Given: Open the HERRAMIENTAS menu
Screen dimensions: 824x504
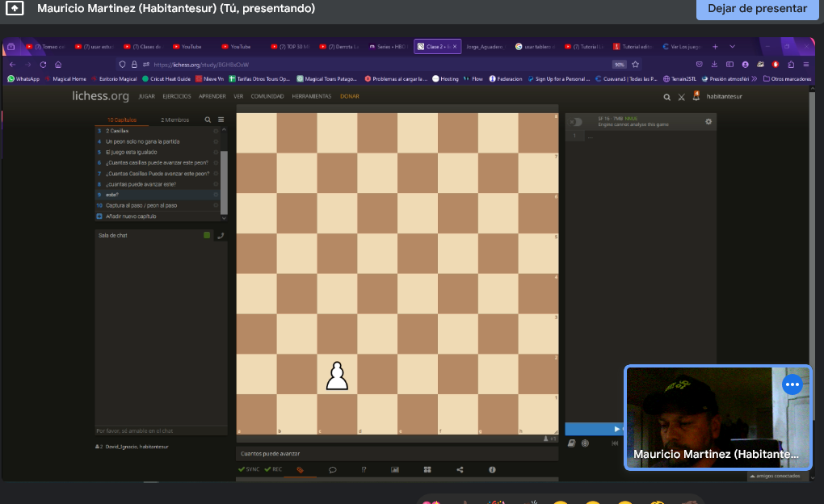Looking at the screenshot, I should tap(312, 96).
